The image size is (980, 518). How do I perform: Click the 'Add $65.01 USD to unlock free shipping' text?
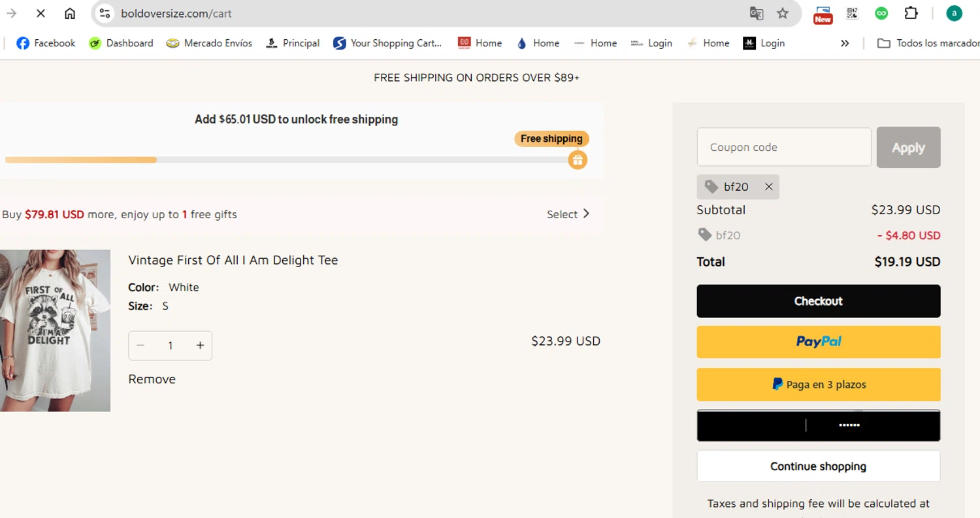(297, 120)
